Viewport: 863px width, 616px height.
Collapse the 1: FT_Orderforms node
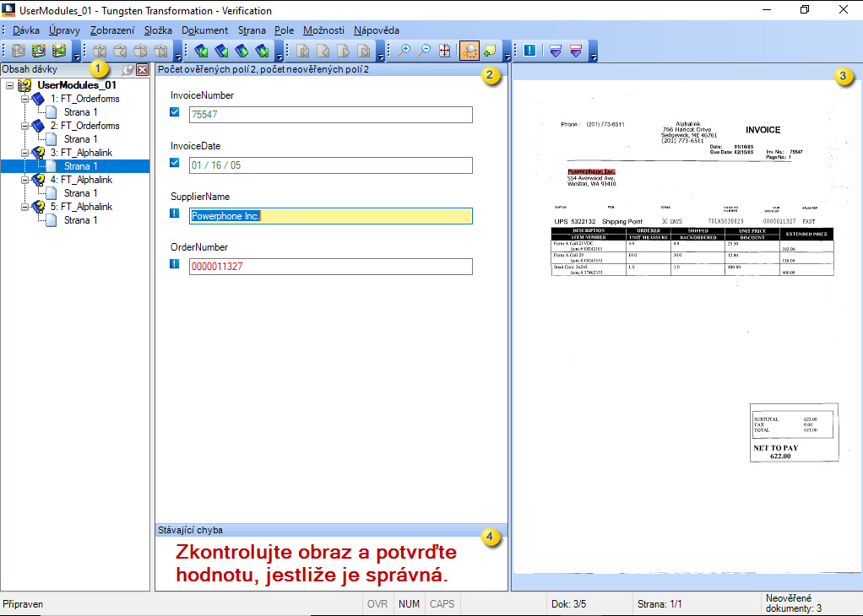(25, 98)
